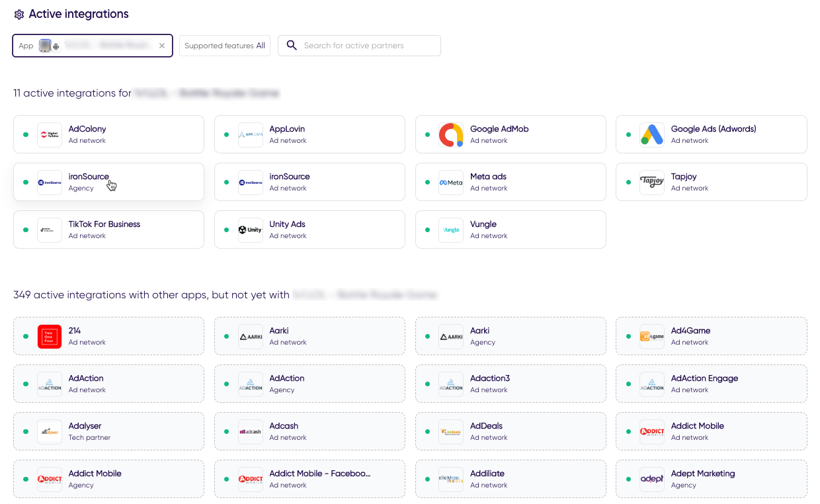Select the Unity Ads name text
The width and height of the screenshot is (820, 504).
(287, 224)
